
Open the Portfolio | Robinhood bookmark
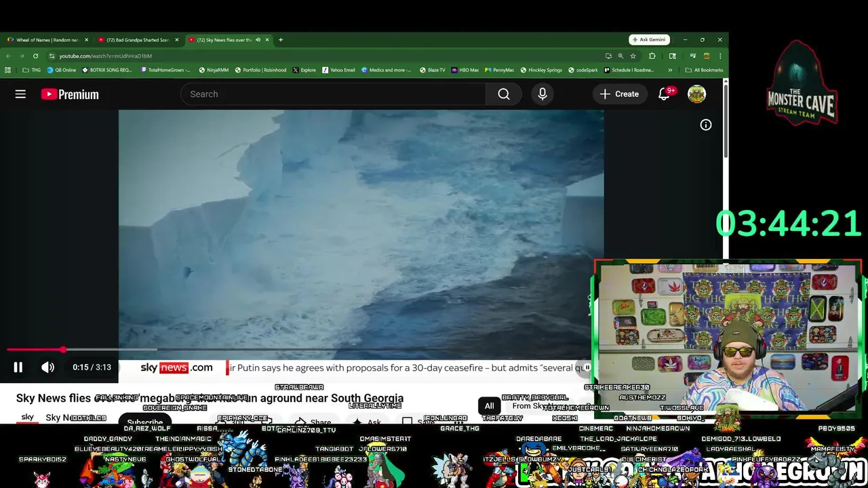pyautogui.click(x=260, y=70)
